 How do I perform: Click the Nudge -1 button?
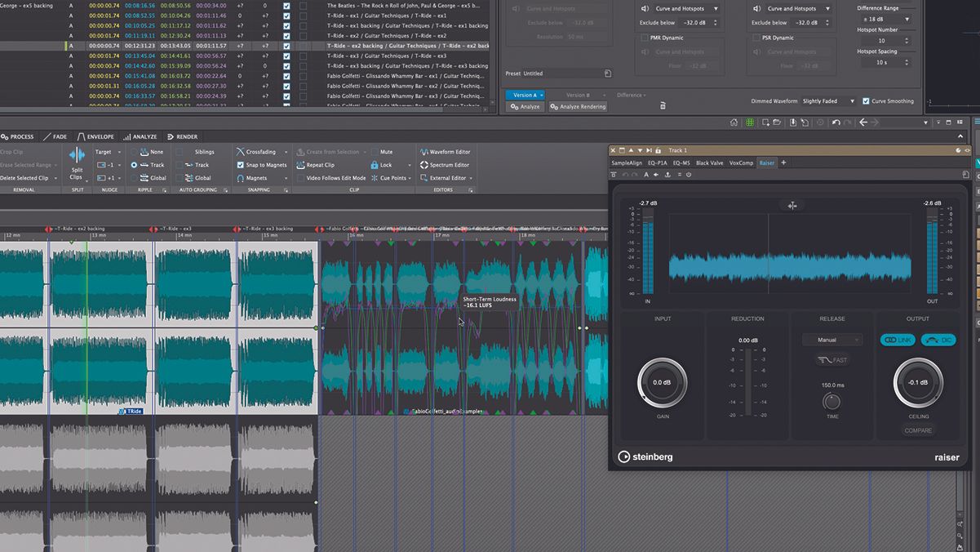tap(107, 165)
